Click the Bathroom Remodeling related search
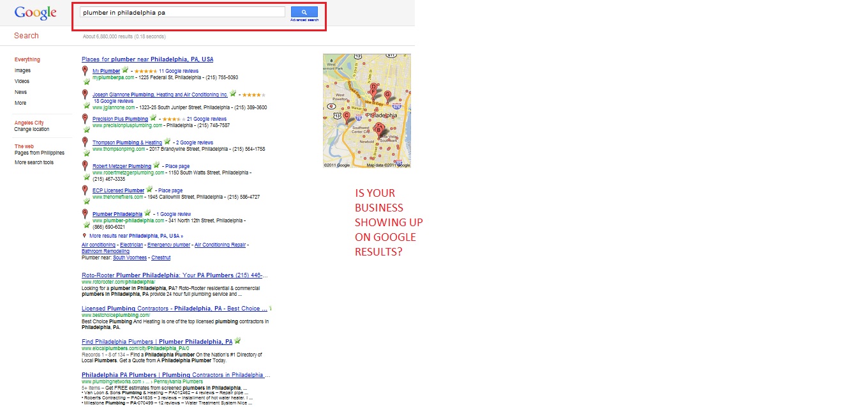The width and height of the screenshot is (868, 407). pos(105,251)
